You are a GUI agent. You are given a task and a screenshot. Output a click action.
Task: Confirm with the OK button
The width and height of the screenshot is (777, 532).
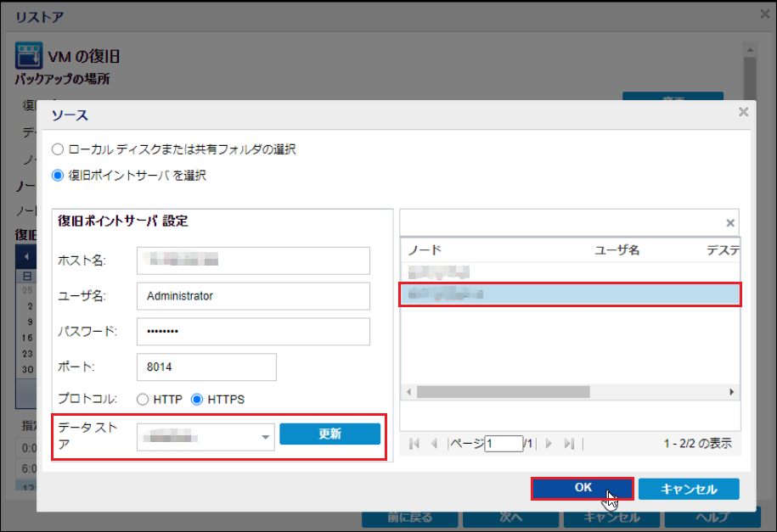click(583, 489)
